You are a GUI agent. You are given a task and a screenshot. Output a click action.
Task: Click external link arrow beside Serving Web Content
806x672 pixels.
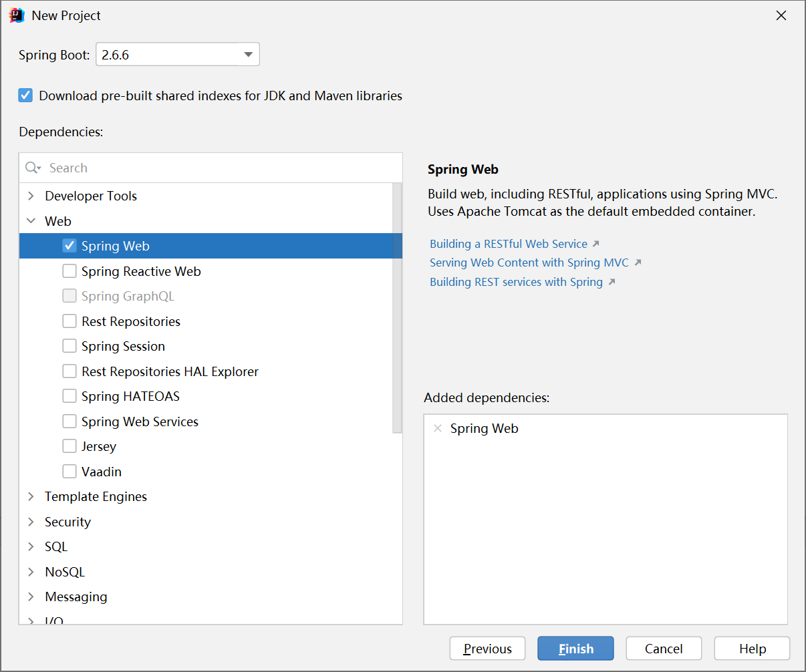click(x=638, y=263)
